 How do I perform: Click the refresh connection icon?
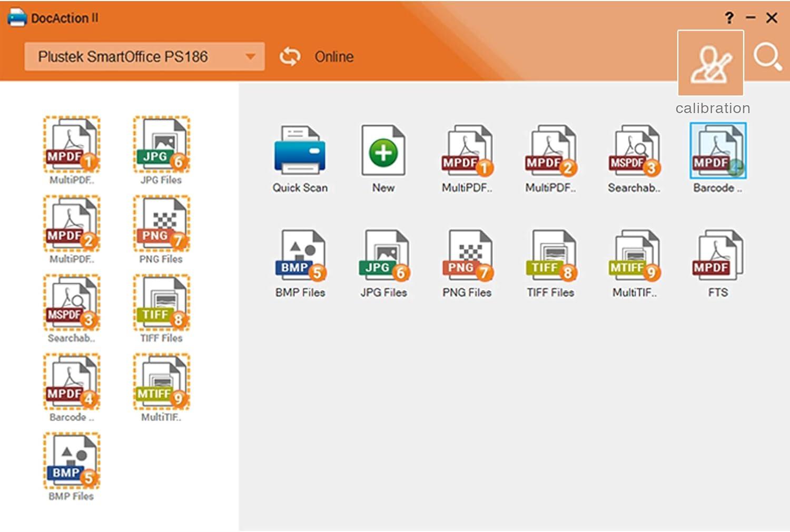point(290,56)
